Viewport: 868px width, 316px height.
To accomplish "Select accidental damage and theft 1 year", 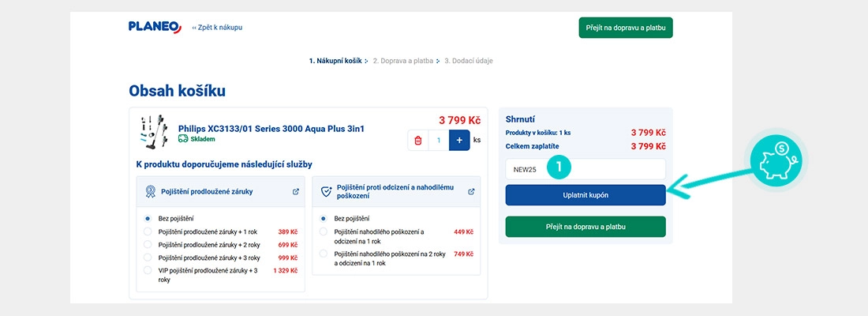I will pyautogui.click(x=324, y=231).
